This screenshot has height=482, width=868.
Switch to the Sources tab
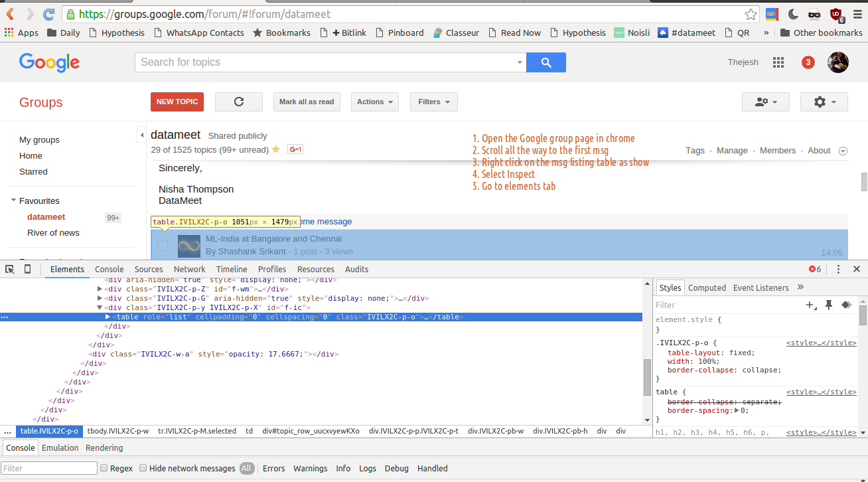tap(149, 269)
